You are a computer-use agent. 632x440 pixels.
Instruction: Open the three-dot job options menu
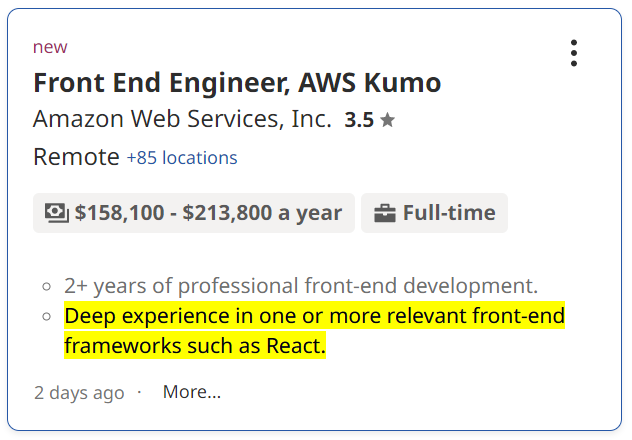coord(574,53)
